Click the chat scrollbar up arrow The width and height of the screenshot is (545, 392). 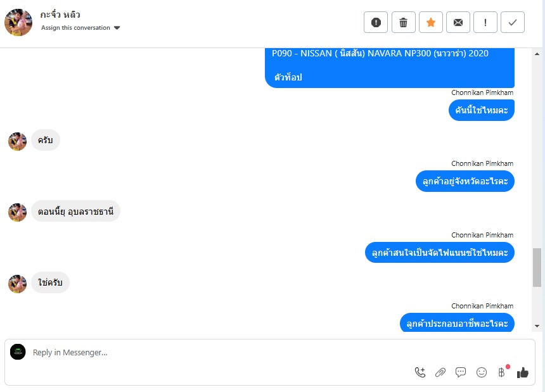pos(537,54)
